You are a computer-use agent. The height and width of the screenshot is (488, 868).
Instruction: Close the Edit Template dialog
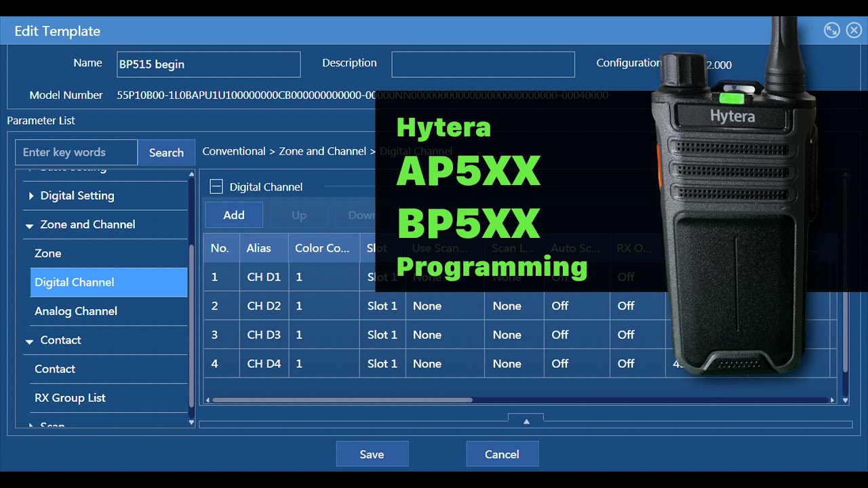[x=854, y=30]
